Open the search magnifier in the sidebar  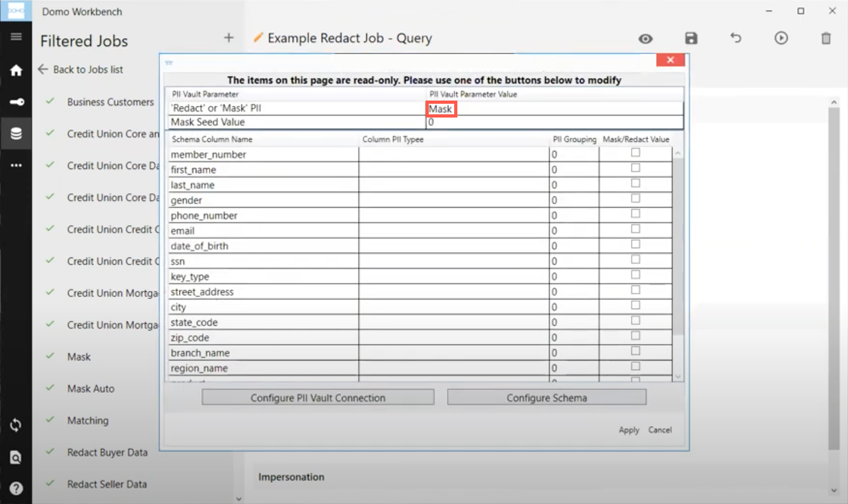pos(16,457)
